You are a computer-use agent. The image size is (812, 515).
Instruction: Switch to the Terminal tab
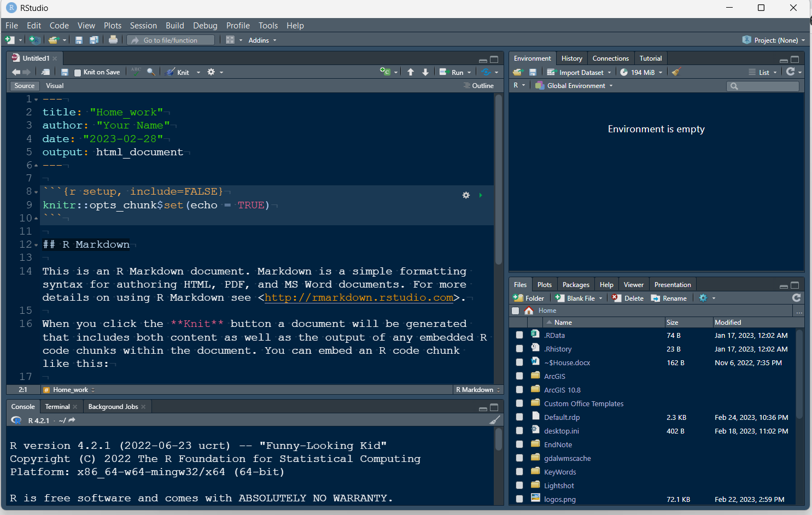pos(57,407)
